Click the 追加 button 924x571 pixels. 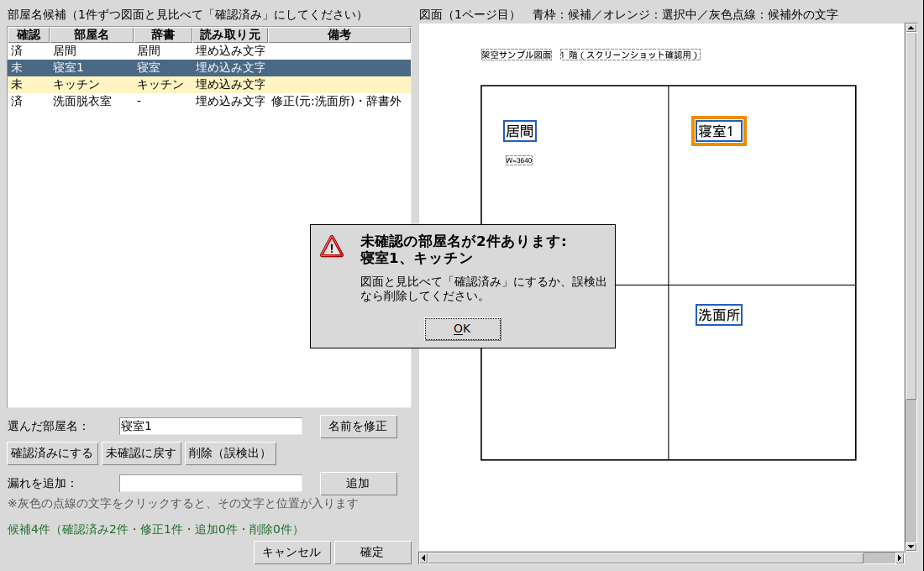pos(359,483)
